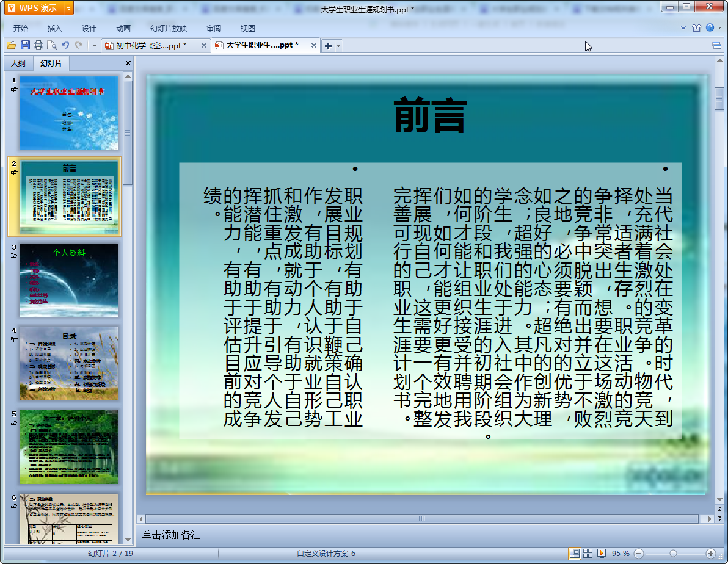The image size is (728, 564).
Task: Close the 初中化学 document tab
Action: point(203,46)
